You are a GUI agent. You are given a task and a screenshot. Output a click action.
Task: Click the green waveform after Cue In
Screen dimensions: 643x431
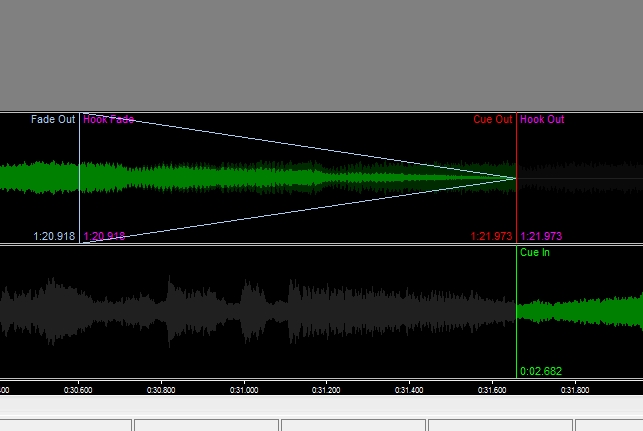(x=580, y=311)
